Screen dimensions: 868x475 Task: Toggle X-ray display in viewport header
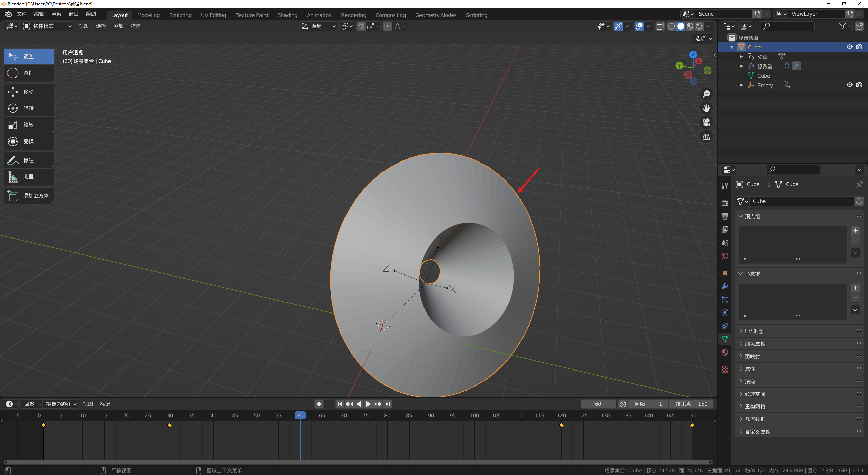point(660,26)
